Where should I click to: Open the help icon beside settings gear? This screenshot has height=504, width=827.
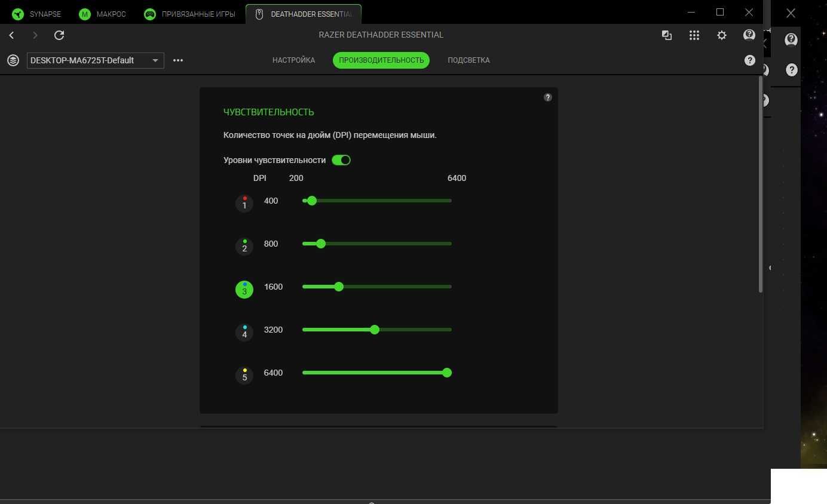[749, 35]
